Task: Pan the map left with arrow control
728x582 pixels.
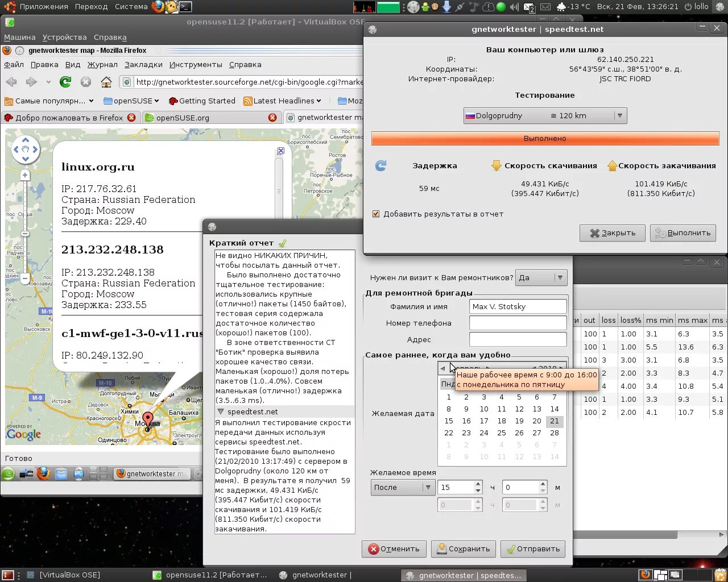Action: [15, 149]
